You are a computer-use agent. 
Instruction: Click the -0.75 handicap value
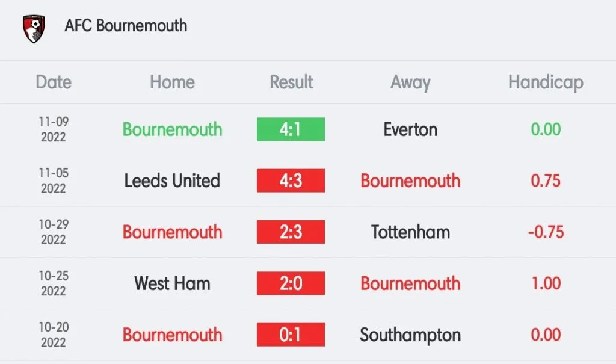pos(546,232)
